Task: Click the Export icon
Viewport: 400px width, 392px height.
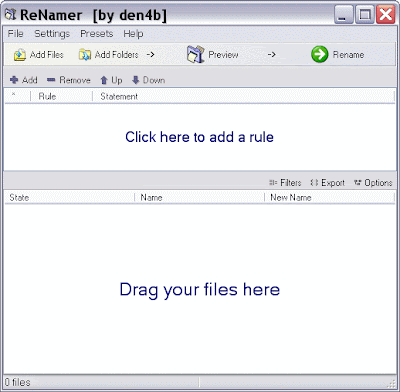Action: [x=314, y=182]
